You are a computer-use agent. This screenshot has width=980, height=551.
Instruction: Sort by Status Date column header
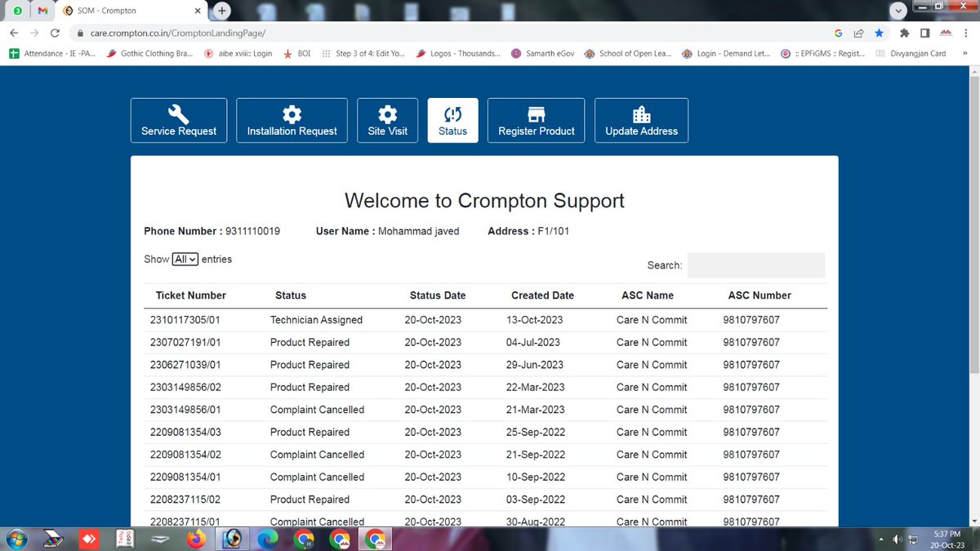click(x=437, y=295)
